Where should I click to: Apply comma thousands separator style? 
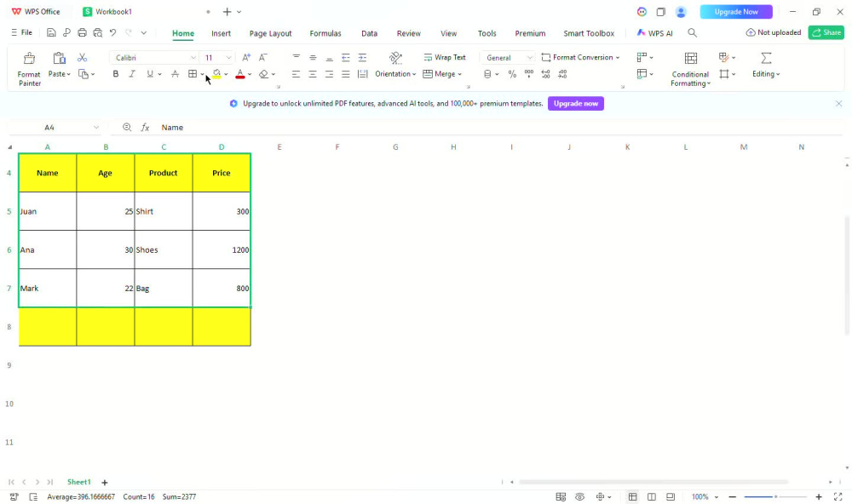click(529, 74)
